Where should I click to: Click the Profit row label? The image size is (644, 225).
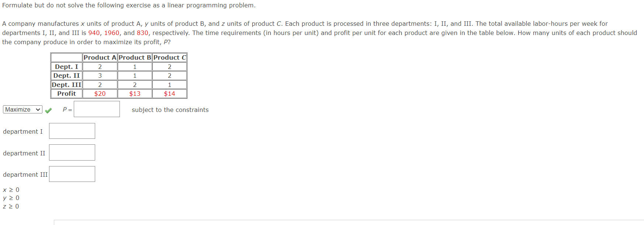click(66, 93)
